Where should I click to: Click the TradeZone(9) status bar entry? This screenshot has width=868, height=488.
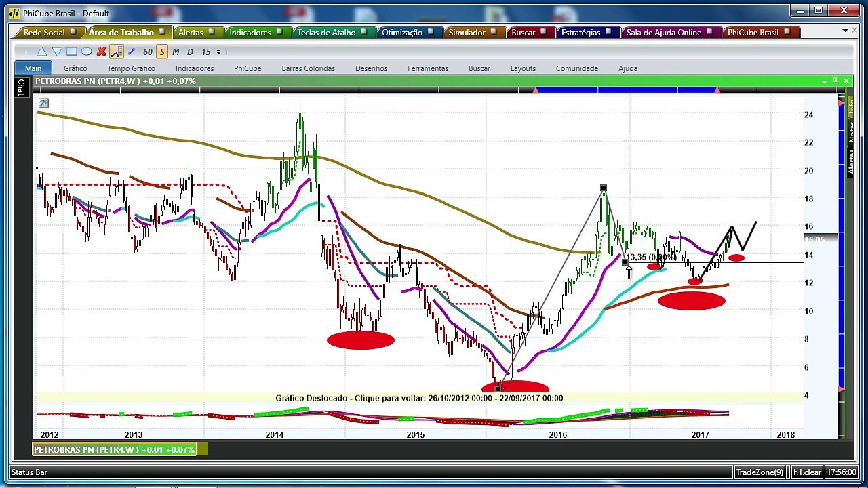click(759, 472)
